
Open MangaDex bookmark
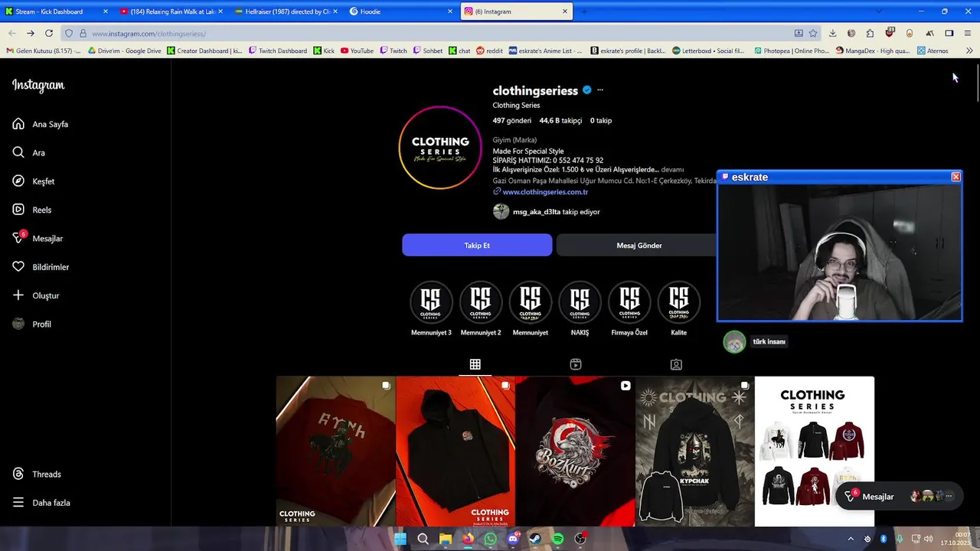click(873, 51)
